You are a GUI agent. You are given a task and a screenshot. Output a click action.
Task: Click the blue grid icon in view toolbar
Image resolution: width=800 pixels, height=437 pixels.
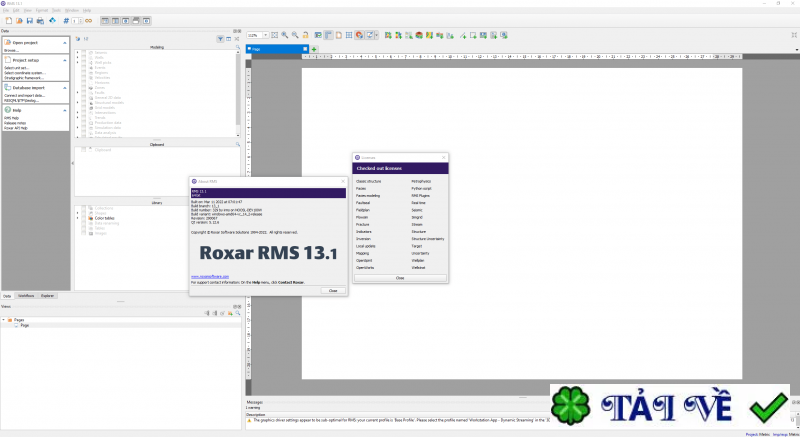click(x=349, y=35)
